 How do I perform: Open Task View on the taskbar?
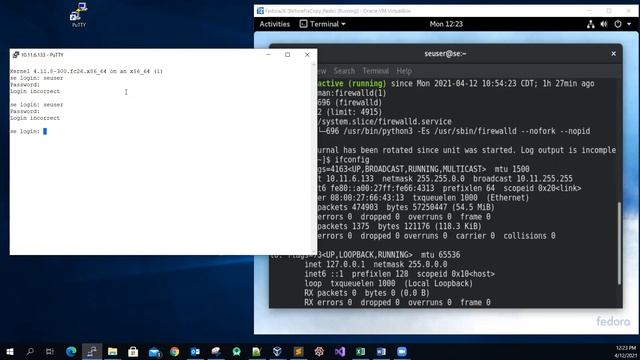[x=50, y=351]
